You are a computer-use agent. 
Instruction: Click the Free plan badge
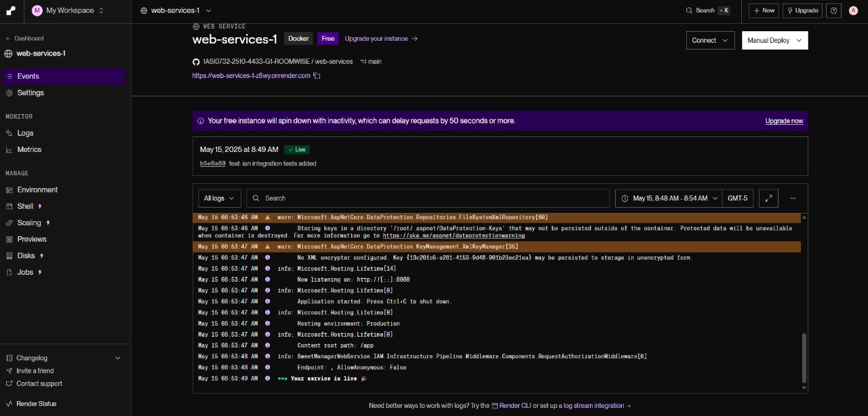click(328, 39)
